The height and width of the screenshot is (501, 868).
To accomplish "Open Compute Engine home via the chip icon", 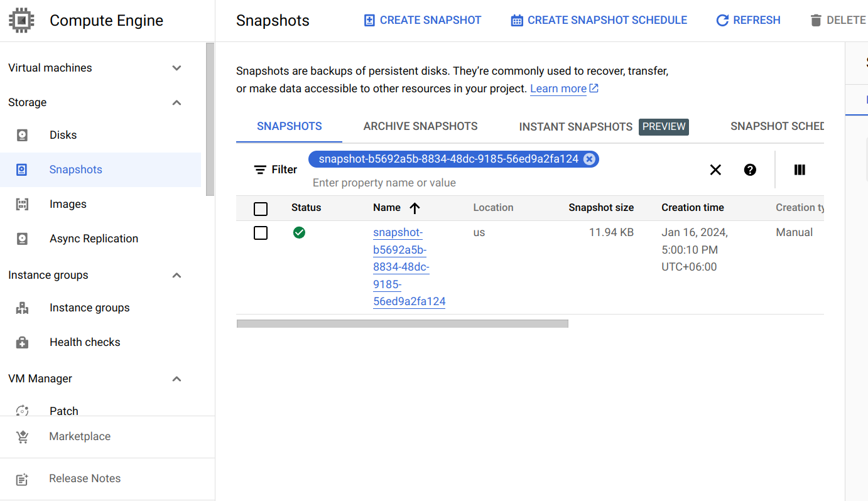I will (21, 19).
